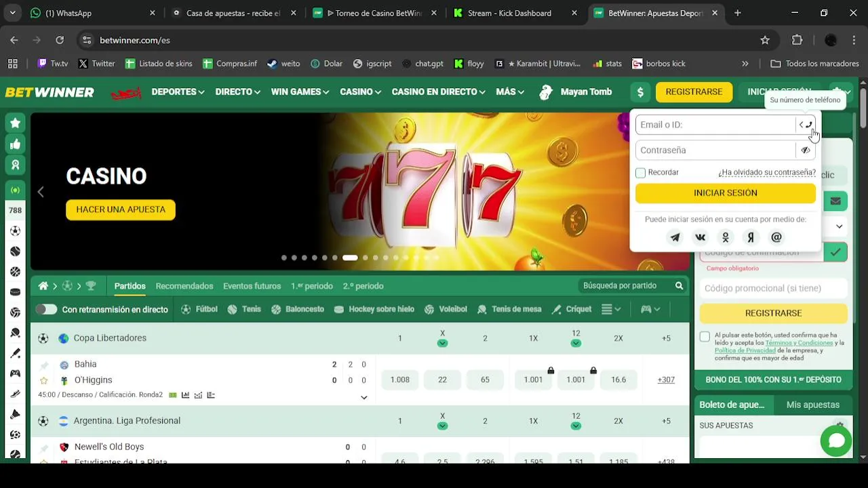Open the award ribbon icon in sidebar
The width and height of the screenshot is (868, 488).
15,165
